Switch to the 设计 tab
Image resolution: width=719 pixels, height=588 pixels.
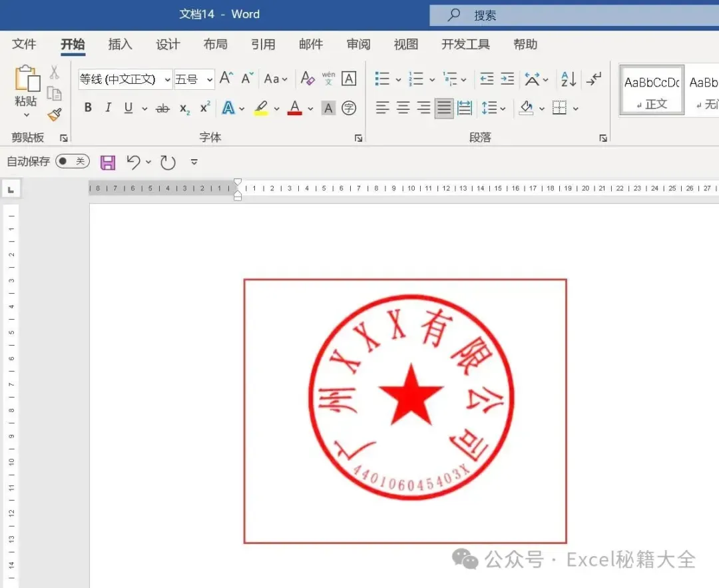[168, 44]
